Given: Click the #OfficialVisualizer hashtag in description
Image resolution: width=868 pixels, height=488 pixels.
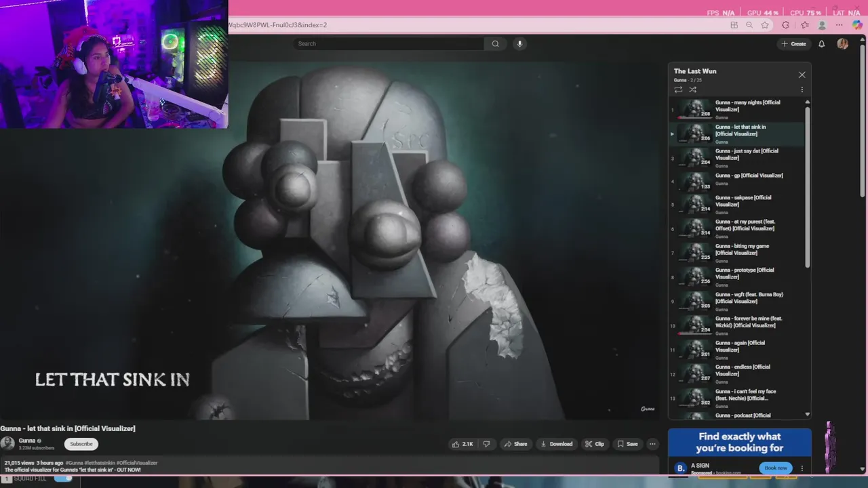Looking at the screenshot, I should coord(137,463).
